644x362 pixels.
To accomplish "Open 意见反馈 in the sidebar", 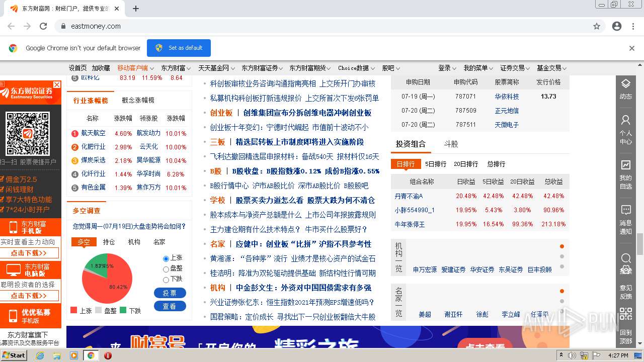I will pos(625,292).
